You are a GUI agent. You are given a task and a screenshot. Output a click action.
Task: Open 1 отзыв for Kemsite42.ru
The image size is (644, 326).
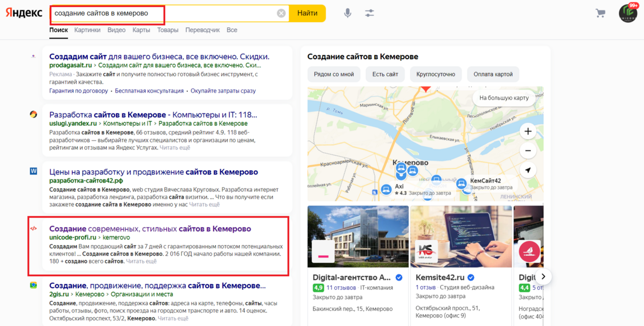(x=426, y=287)
